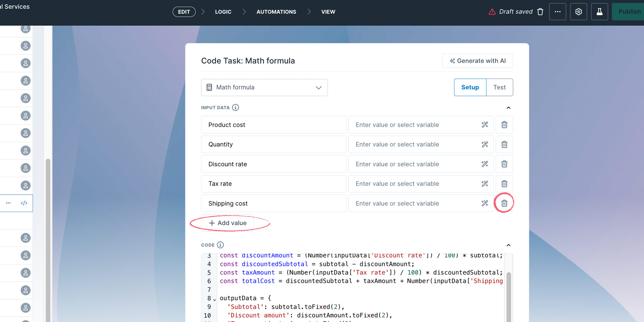Open settings with the gear icon
This screenshot has width=644, height=322.
(x=578, y=12)
